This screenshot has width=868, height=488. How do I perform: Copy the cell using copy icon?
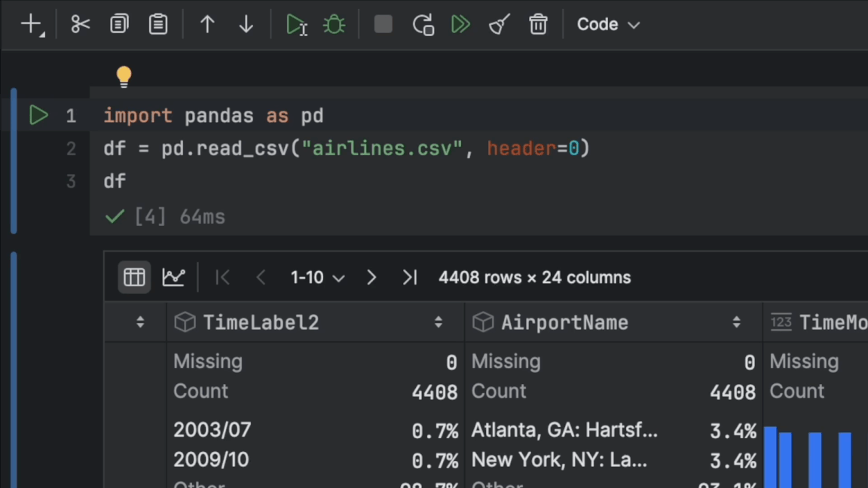tap(119, 24)
